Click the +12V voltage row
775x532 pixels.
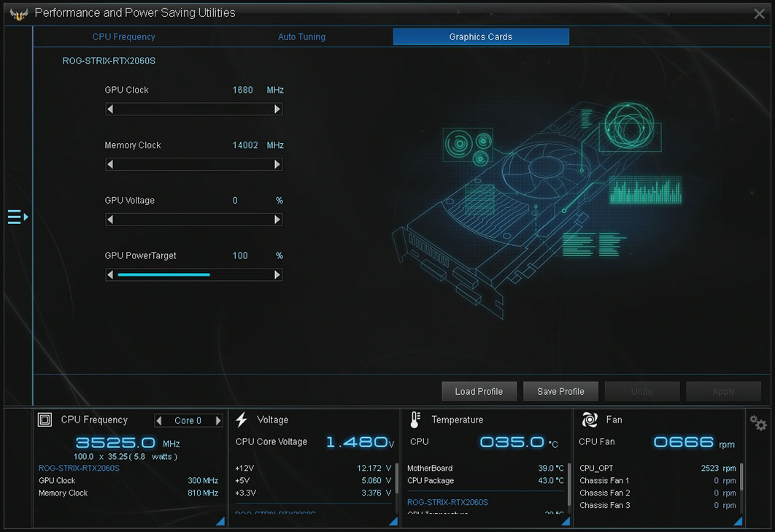pos(313,469)
